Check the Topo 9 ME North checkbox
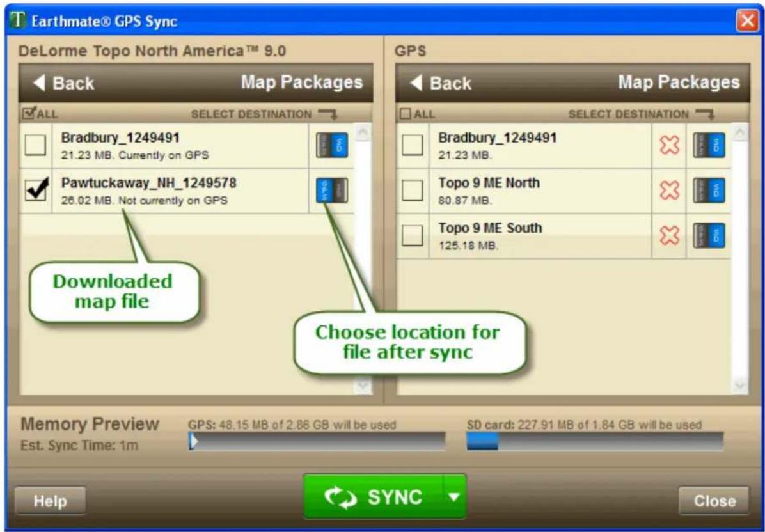The height and width of the screenshot is (532, 765). click(413, 190)
